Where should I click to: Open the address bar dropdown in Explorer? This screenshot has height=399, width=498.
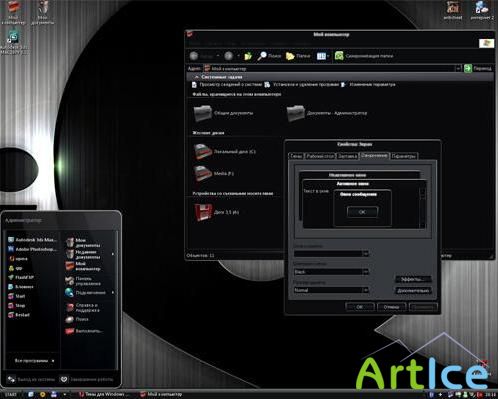coord(458,68)
